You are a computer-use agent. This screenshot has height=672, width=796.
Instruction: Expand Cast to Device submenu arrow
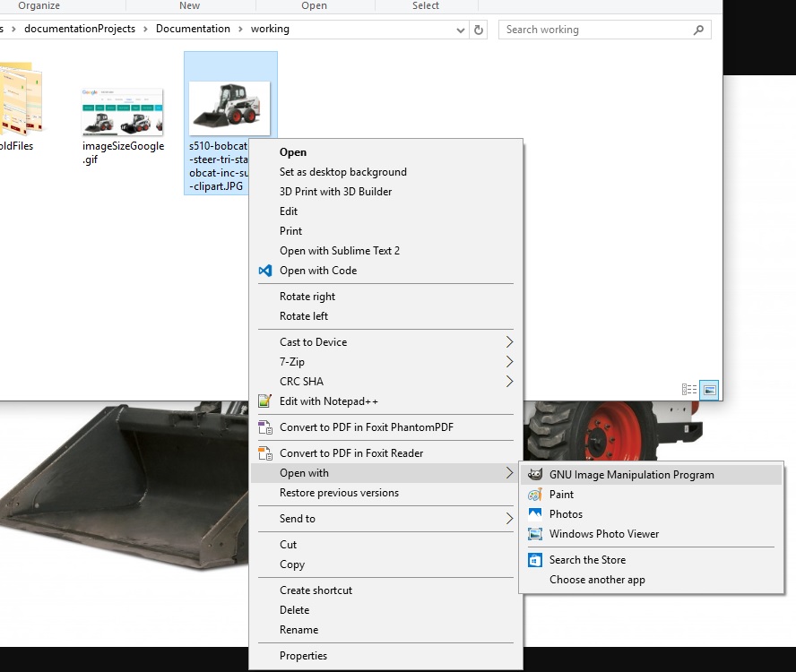point(509,342)
